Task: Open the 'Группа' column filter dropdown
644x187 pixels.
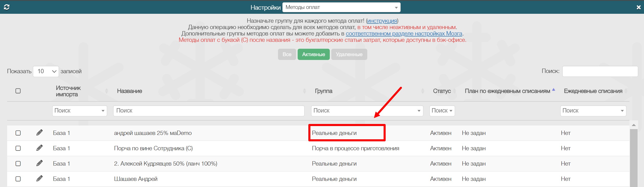Action: [x=367, y=111]
